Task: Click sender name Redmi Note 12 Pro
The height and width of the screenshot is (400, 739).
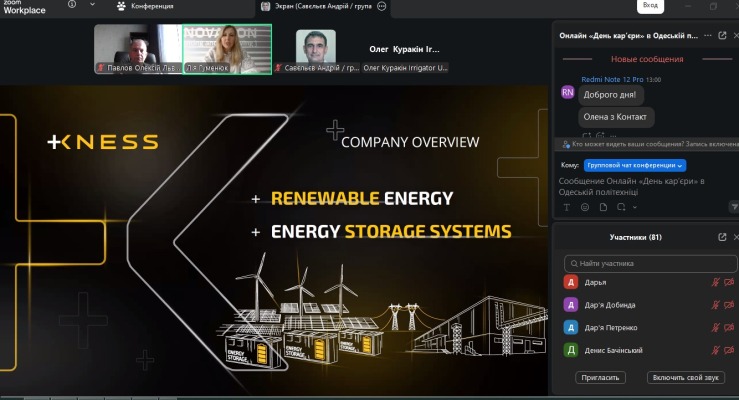Action: click(612, 80)
